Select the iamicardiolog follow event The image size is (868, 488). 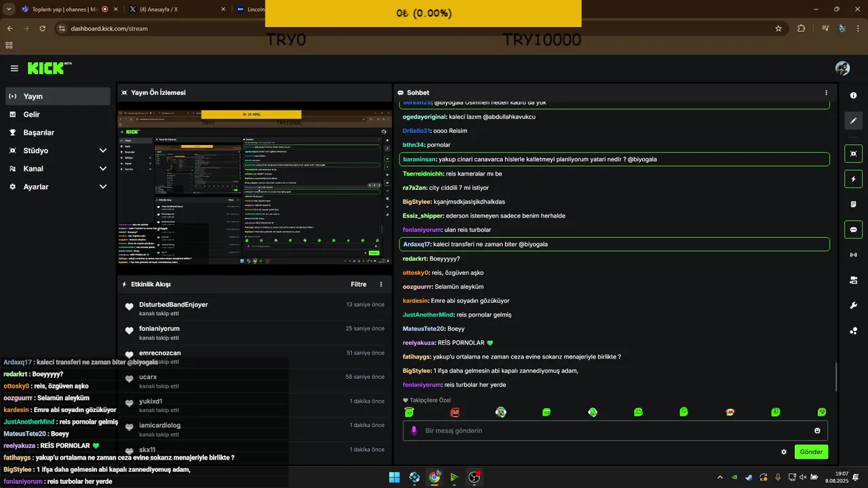point(254,430)
